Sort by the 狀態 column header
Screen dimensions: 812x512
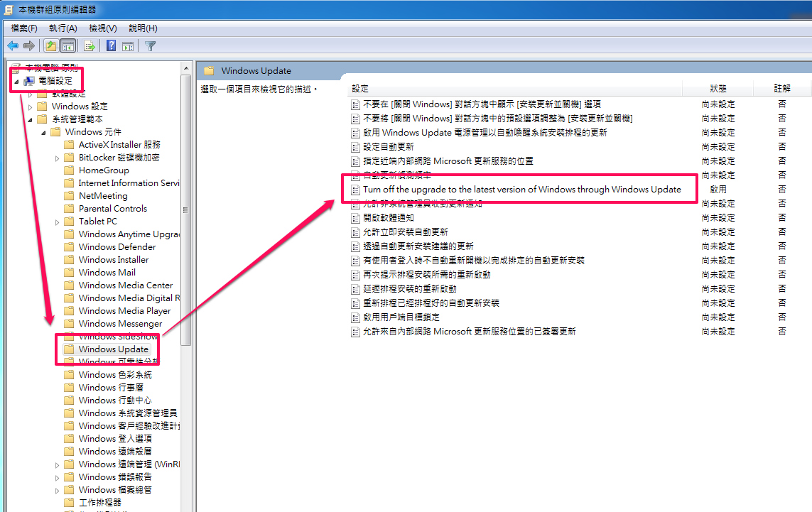tap(718, 89)
